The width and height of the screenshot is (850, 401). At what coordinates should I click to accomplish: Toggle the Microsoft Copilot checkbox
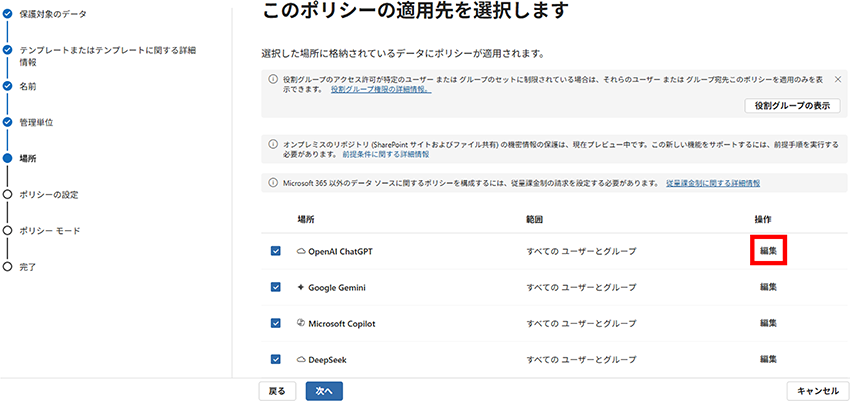[x=276, y=323]
